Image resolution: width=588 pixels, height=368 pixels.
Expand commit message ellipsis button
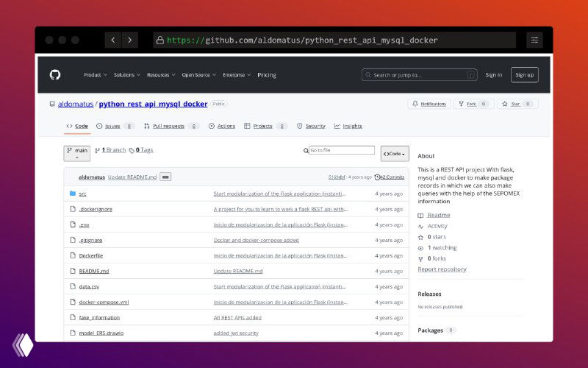pos(165,177)
